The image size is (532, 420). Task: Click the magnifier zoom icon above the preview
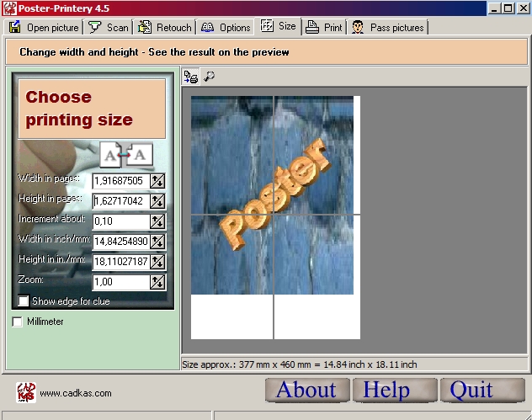[209, 77]
